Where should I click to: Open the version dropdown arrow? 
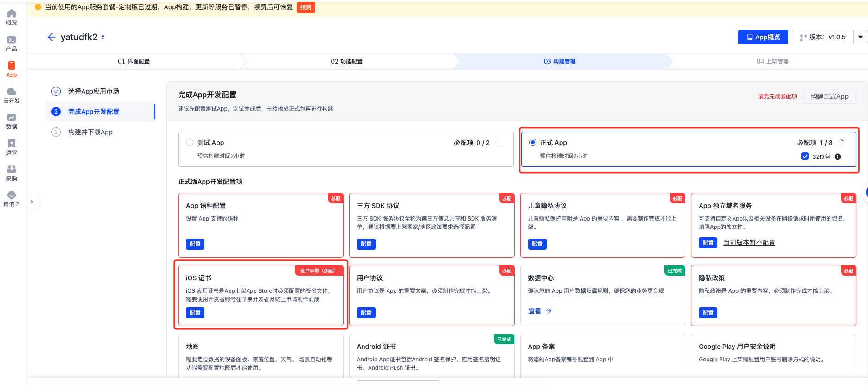click(x=860, y=37)
